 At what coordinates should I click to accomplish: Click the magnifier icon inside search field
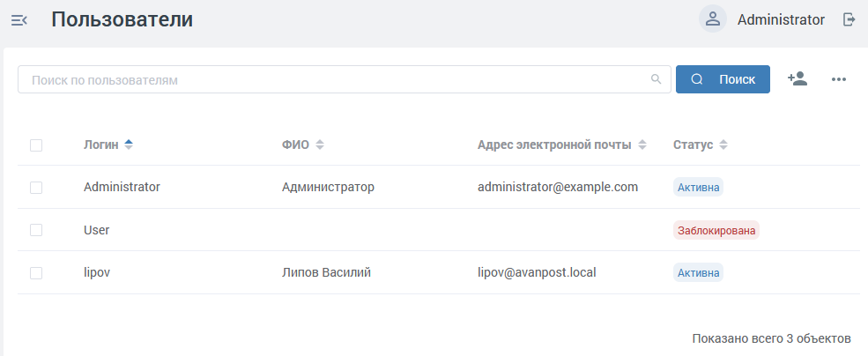tap(656, 79)
